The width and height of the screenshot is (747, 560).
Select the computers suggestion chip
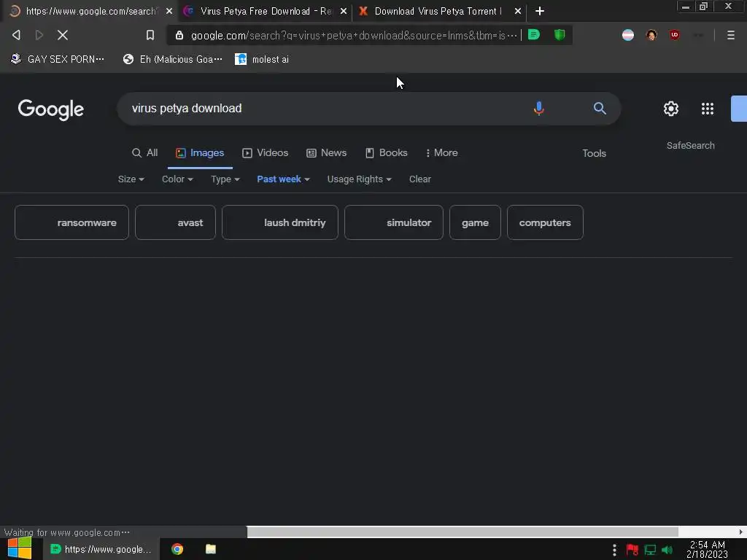(545, 222)
